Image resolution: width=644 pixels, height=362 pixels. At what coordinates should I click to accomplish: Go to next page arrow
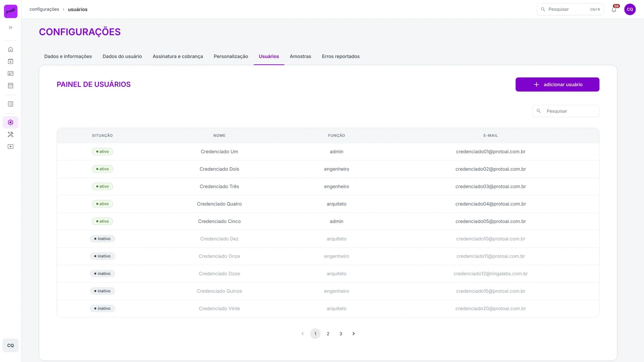point(354,334)
